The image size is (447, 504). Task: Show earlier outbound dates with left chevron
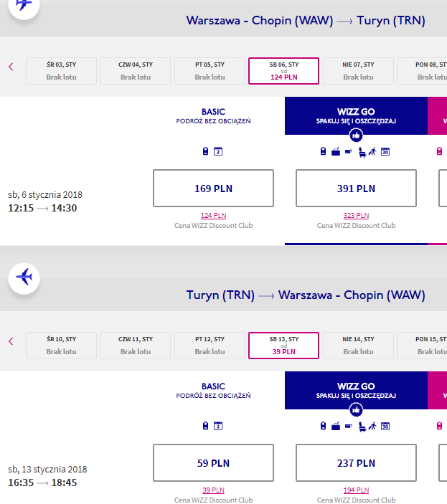coord(11,67)
